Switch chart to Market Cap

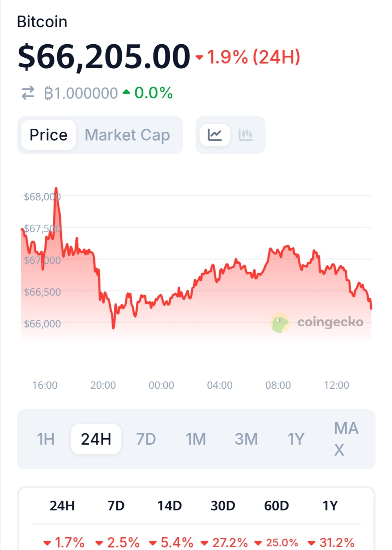(x=127, y=135)
